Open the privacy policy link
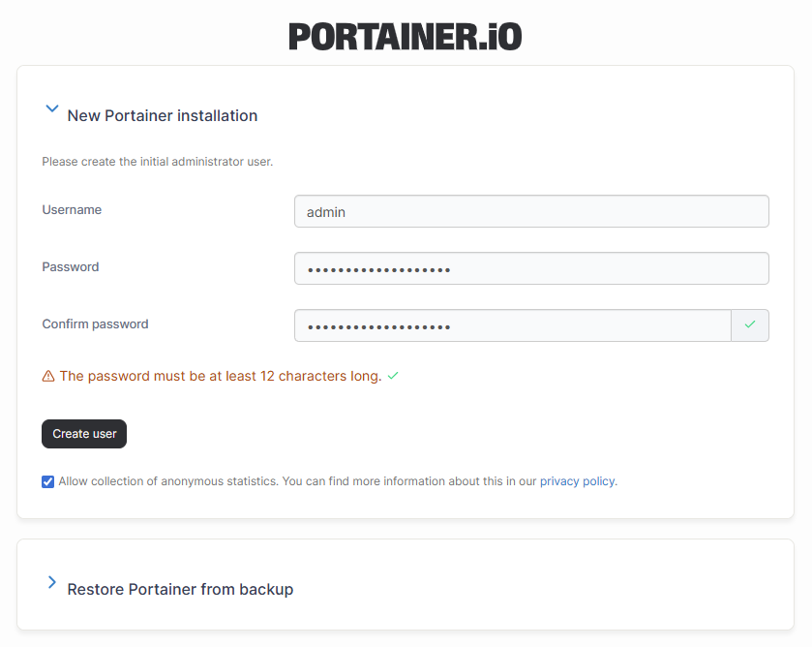812x647 pixels. (577, 481)
